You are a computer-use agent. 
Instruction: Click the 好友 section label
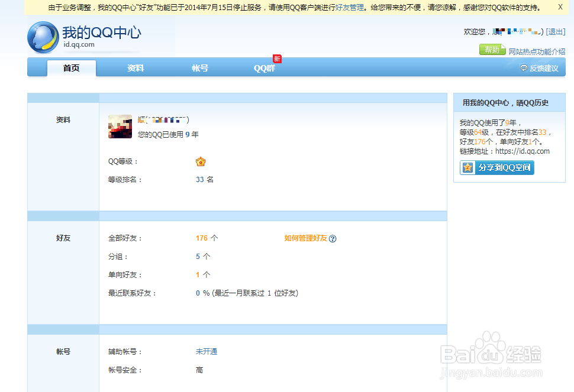coord(63,238)
